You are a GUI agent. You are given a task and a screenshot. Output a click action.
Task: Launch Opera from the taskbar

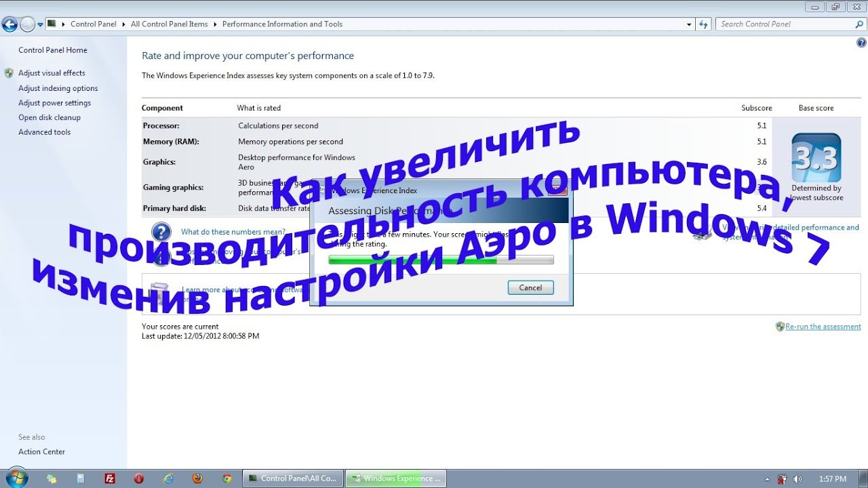[139, 479]
